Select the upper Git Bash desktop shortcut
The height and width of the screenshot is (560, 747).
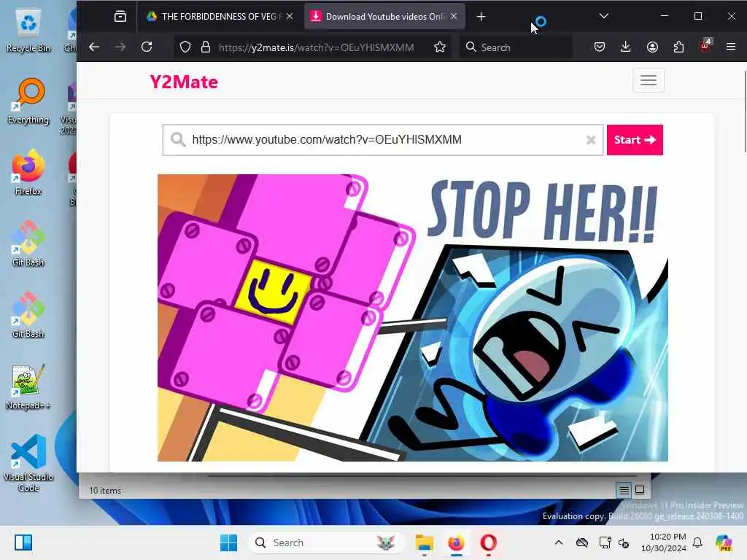[28, 244]
